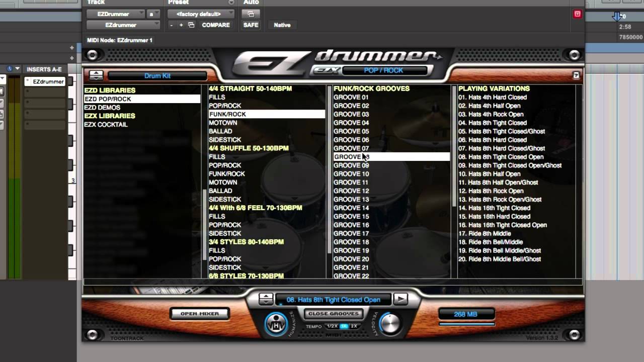Click the CLOSE GROOVES button
This screenshot has width=644, height=362.
point(334,314)
